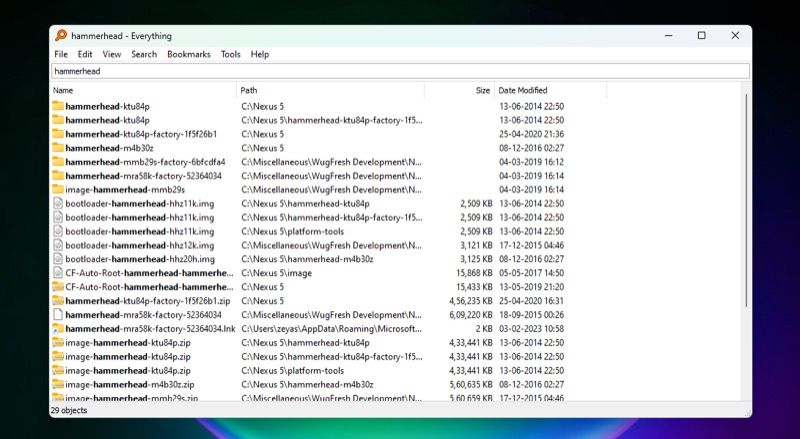Click shortcut icon of hammerhead-mra58k-factory-52364034.lnk
800x439 pixels.
[x=58, y=329]
